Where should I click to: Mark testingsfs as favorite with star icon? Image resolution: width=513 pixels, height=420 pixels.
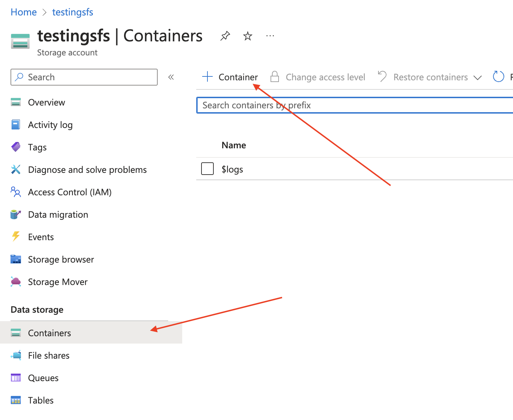click(248, 36)
